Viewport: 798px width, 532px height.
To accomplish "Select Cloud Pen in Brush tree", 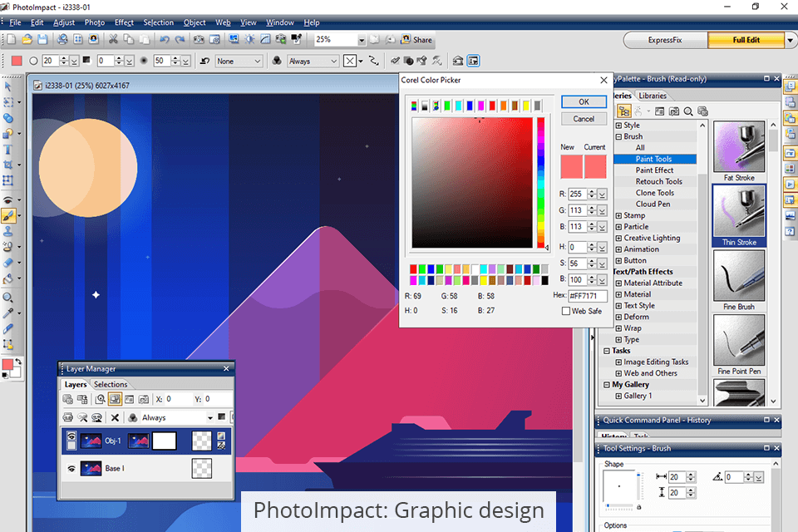I will click(653, 204).
